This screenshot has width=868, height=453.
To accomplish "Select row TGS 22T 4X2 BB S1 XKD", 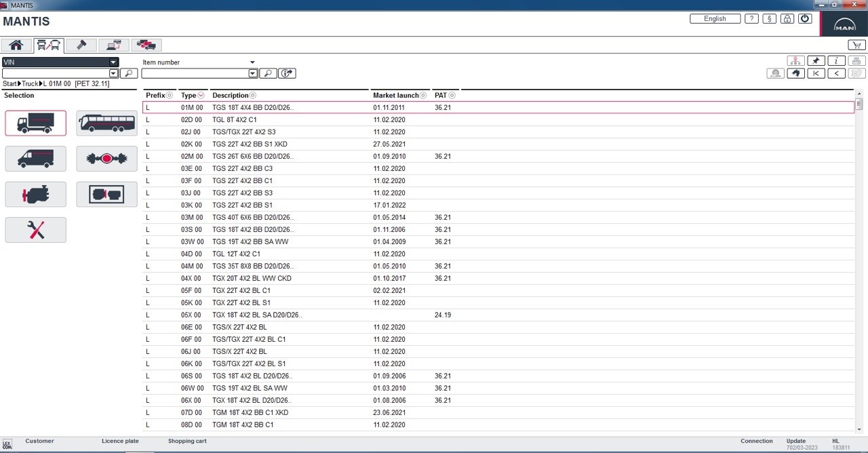I will [x=498, y=144].
